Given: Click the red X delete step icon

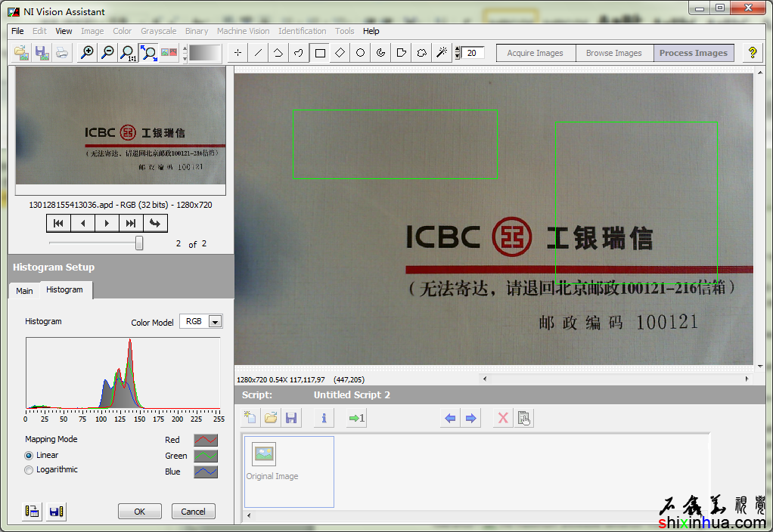Looking at the screenshot, I should [503, 418].
